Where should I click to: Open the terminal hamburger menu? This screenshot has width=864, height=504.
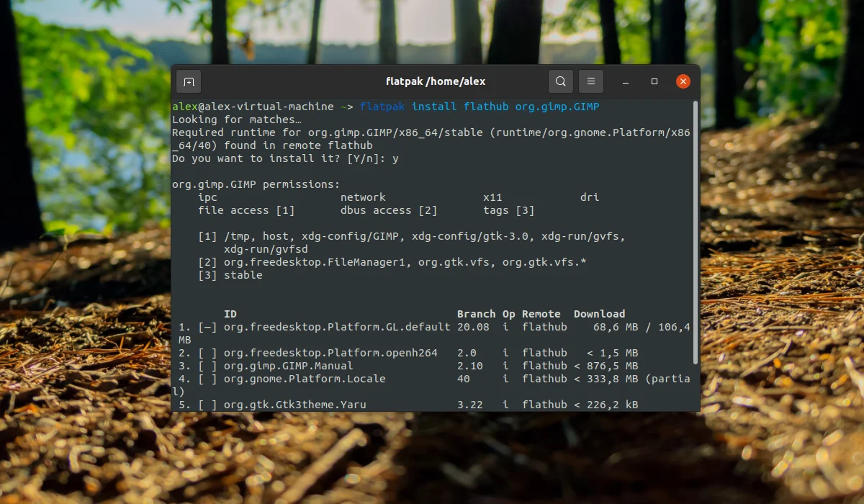(591, 82)
